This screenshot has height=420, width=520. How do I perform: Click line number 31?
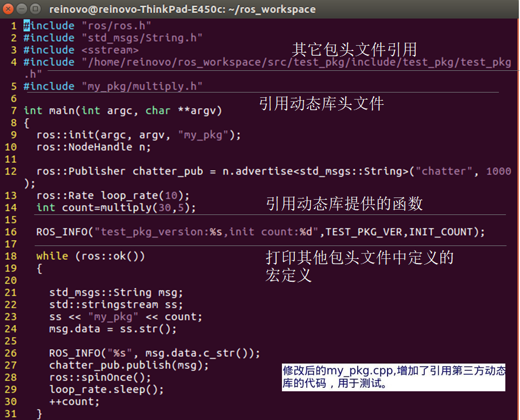click(x=11, y=414)
